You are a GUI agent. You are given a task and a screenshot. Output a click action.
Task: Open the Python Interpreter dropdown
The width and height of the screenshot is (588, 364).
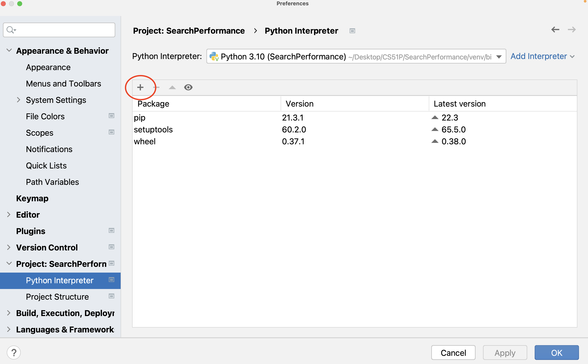click(x=499, y=57)
